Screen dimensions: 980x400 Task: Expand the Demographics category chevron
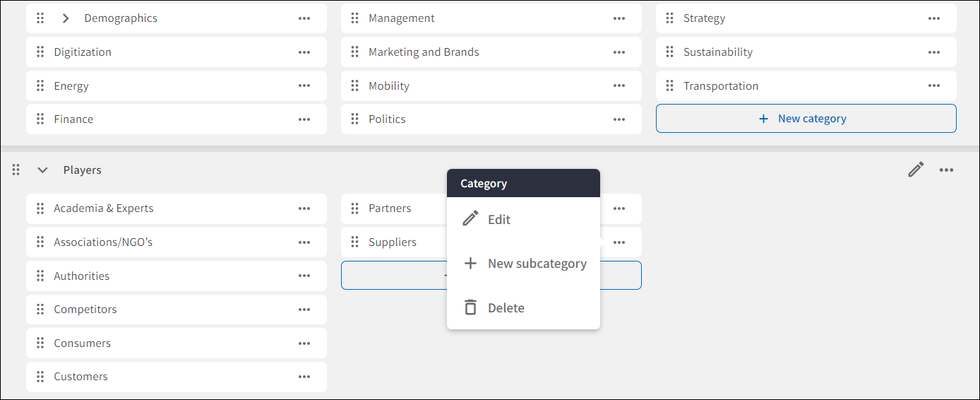[66, 18]
